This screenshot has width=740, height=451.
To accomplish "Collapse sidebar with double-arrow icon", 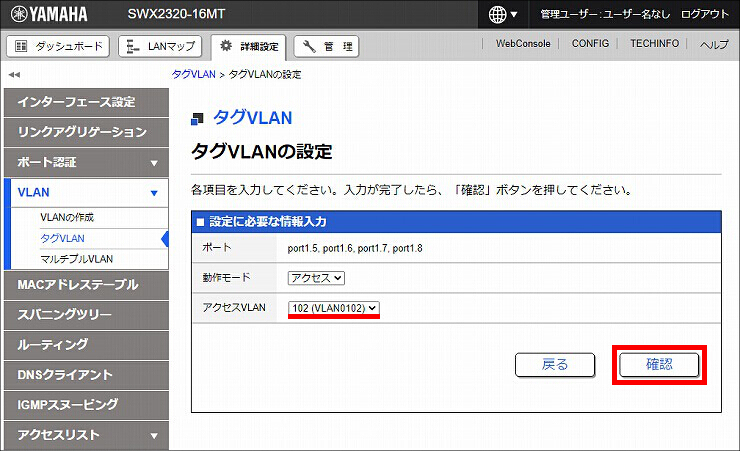I will click(x=14, y=75).
